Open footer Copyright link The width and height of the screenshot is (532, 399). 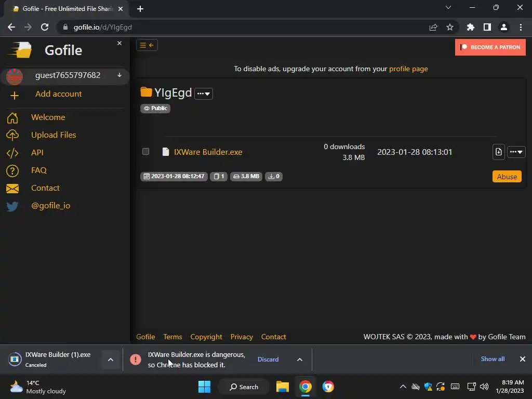coord(206,337)
